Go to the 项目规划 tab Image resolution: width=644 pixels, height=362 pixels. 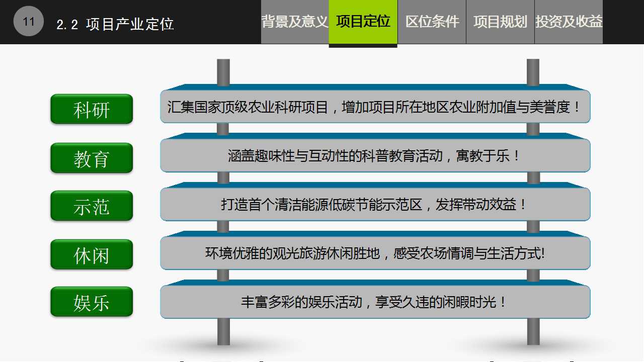pos(500,22)
